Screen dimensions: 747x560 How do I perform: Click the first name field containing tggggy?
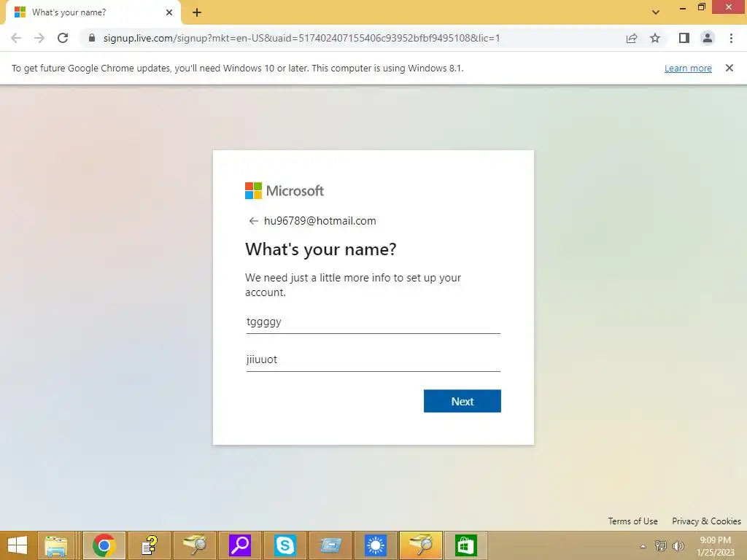pos(373,322)
